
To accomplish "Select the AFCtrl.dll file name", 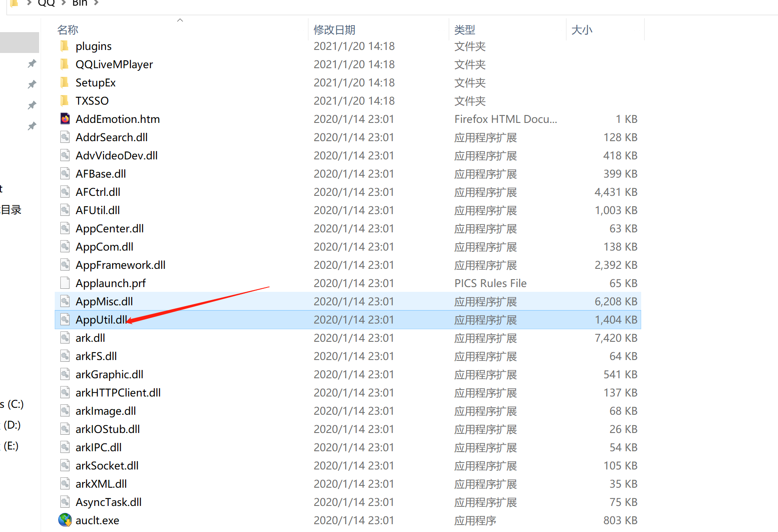I will 98,192.
